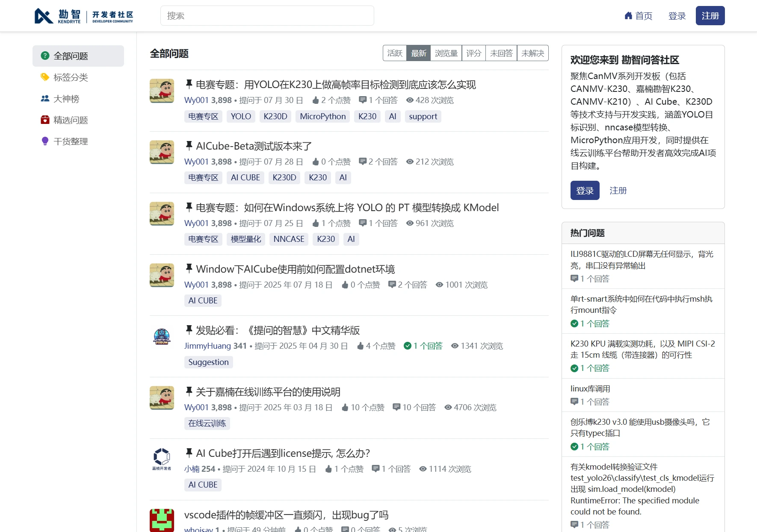757x532 pixels.
Task: Click the K230D tag under AICube-Beta post
Action: point(284,177)
